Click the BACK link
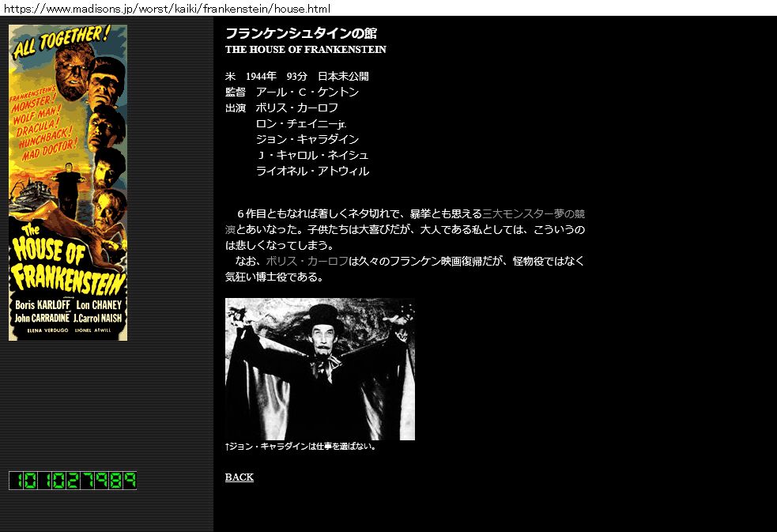 pos(239,477)
